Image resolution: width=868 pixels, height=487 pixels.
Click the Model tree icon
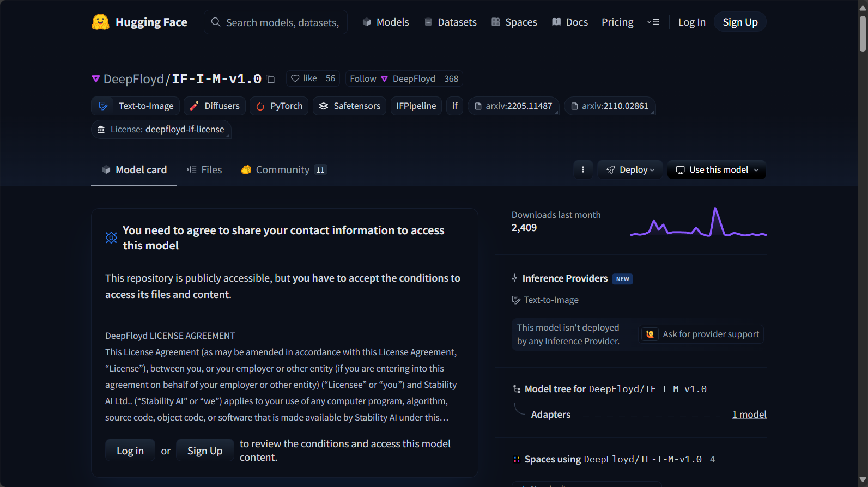(517, 389)
